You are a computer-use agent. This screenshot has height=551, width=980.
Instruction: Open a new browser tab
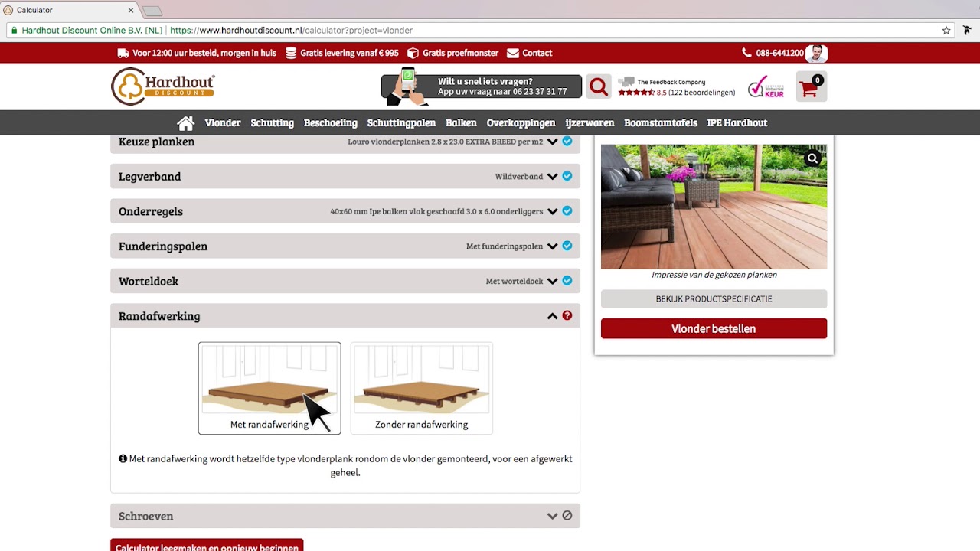point(152,11)
